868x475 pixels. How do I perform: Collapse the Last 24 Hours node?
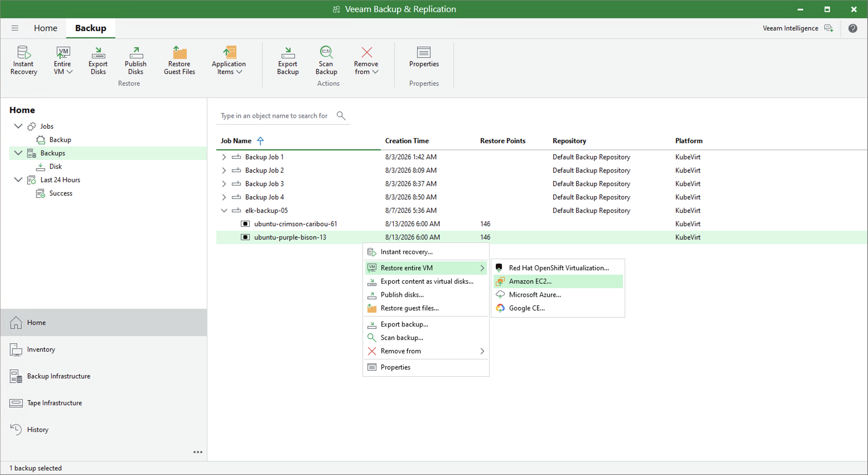pyautogui.click(x=18, y=180)
